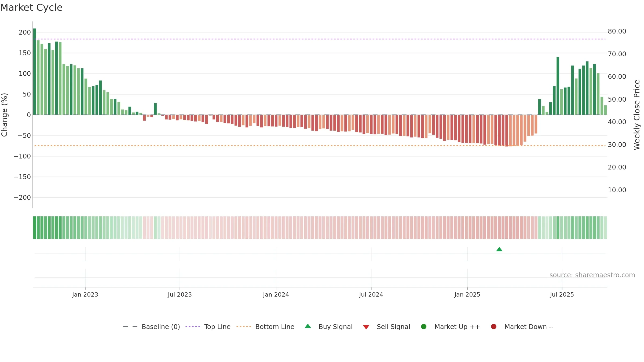The height and width of the screenshot is (362, 644).
Task: Click the 200 tick on left axis
Action: [25, 32]
